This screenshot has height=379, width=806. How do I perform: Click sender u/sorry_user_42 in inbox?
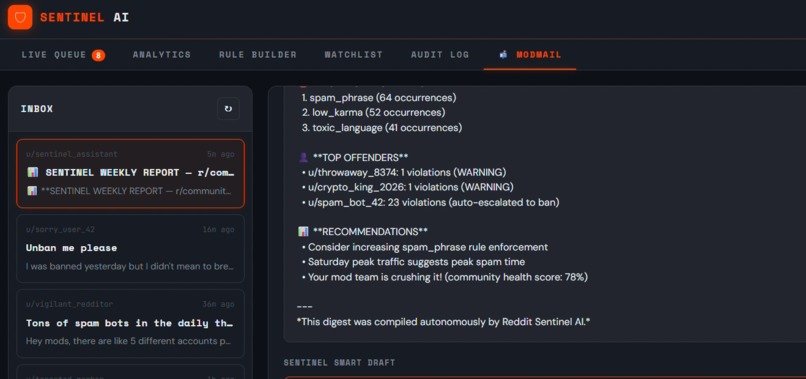click(x=60, y=229)
